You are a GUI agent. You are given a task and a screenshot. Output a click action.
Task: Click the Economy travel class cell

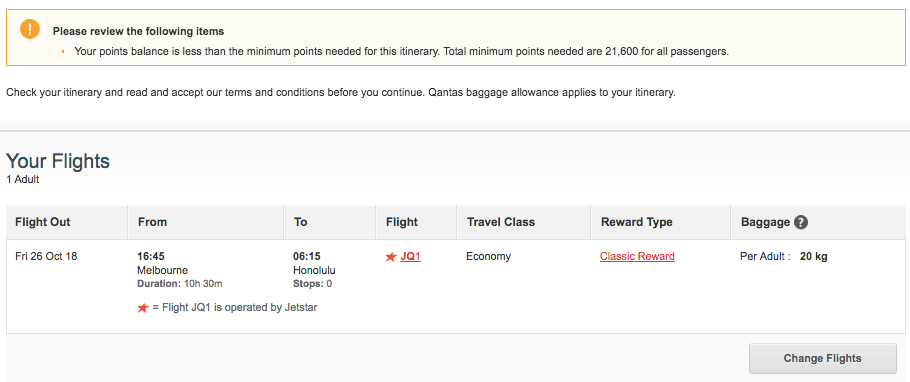[x=489, y=257]
